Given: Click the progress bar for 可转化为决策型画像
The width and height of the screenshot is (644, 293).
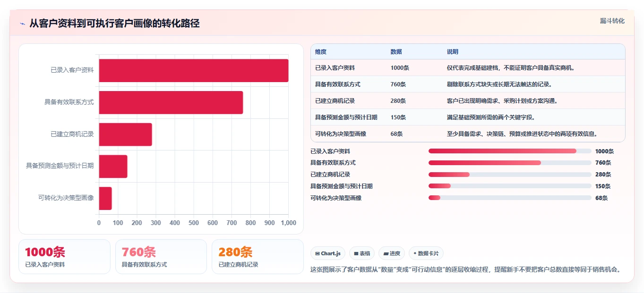Looking at the screenshot, I should [510, 198].
